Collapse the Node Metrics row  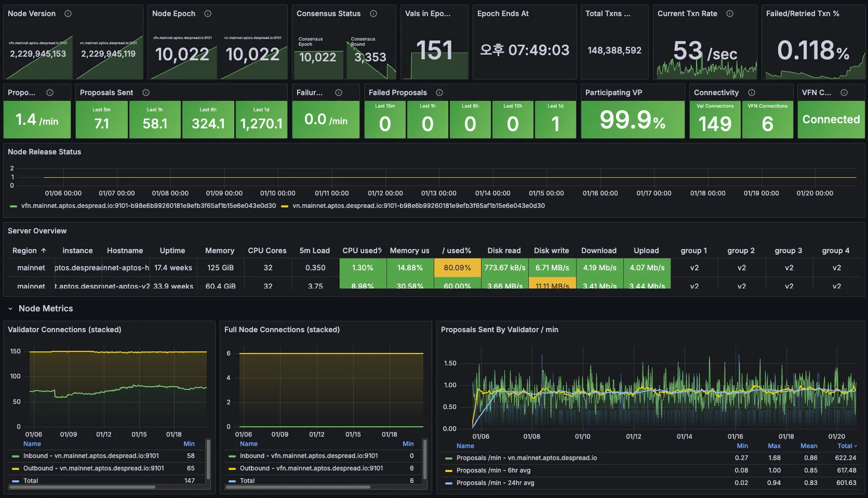point(10,309)
